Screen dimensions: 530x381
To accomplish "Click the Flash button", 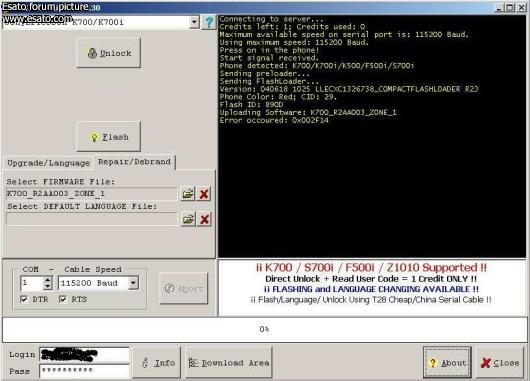I will 109,137.
